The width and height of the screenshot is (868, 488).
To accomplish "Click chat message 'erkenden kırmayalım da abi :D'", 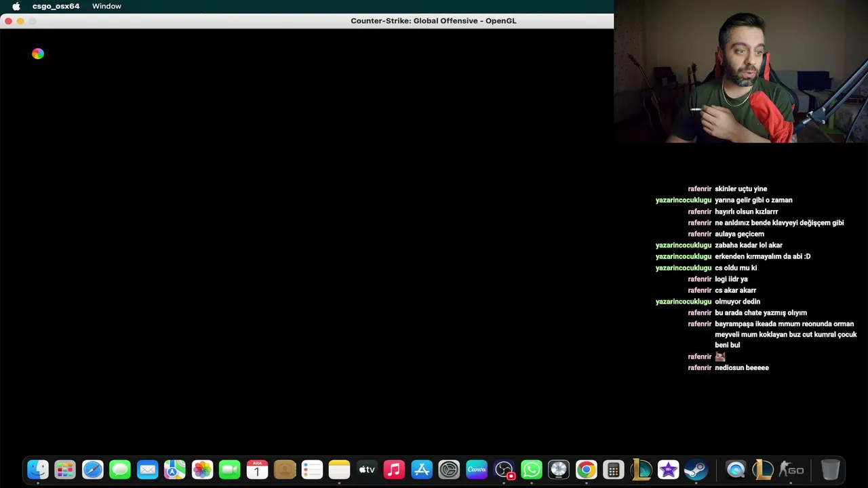I will coord(763,256).
